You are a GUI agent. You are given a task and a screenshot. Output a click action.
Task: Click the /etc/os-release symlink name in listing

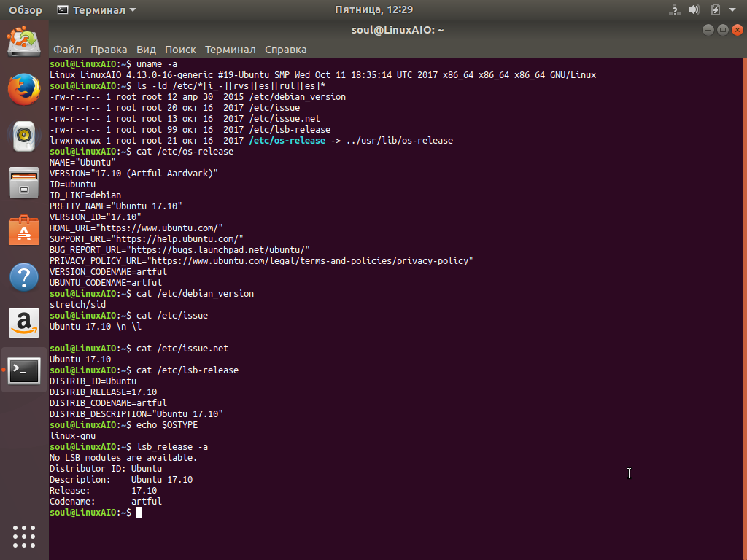point(287,141)
